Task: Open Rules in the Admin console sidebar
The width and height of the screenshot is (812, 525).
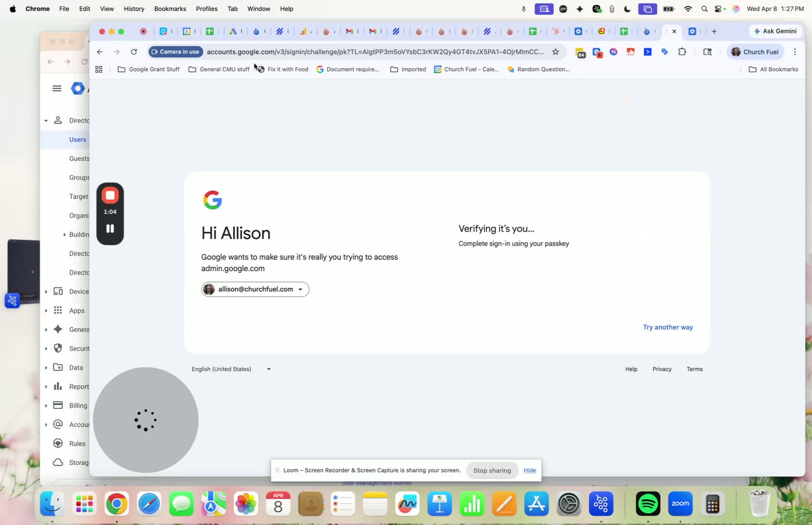Action: (x=77, y=444)
